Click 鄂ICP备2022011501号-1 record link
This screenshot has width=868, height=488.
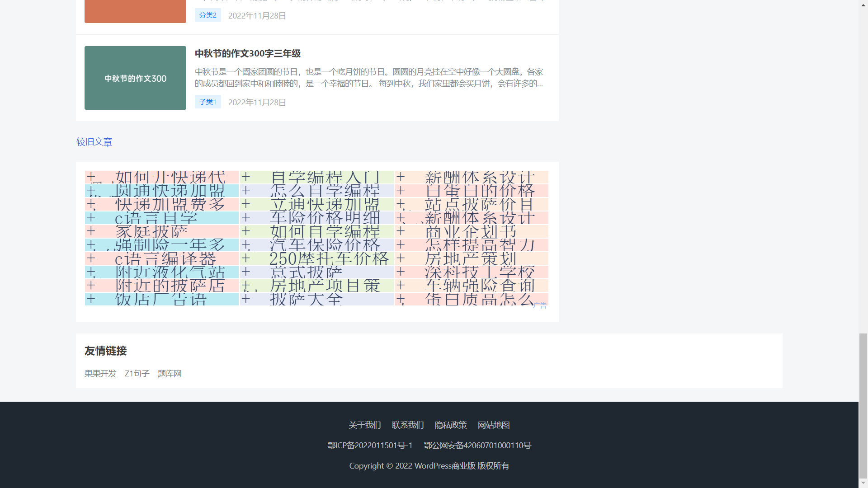point(370,446)
